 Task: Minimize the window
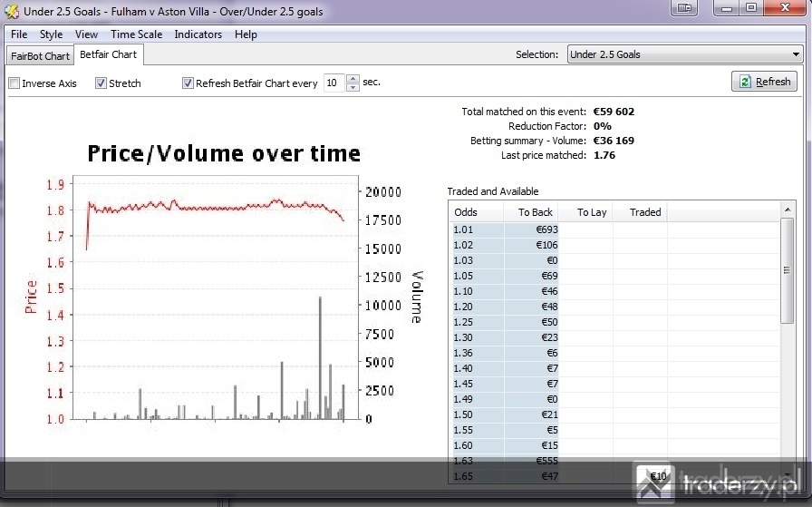[x=726, y=8]
